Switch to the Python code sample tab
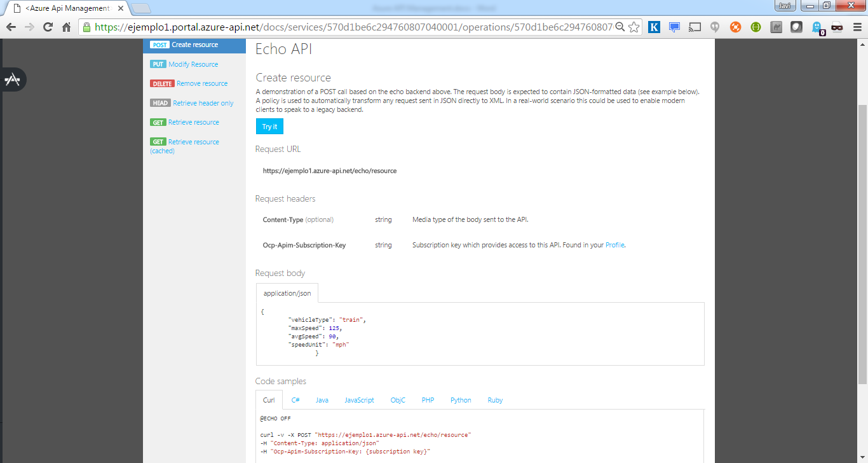 pyautogui.click(x=460, y=400)
